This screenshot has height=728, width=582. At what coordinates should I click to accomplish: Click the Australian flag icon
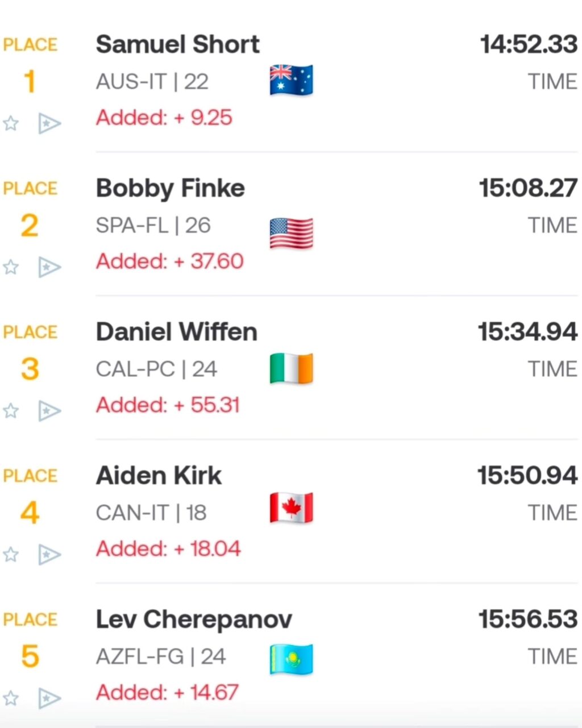(291, 80)
